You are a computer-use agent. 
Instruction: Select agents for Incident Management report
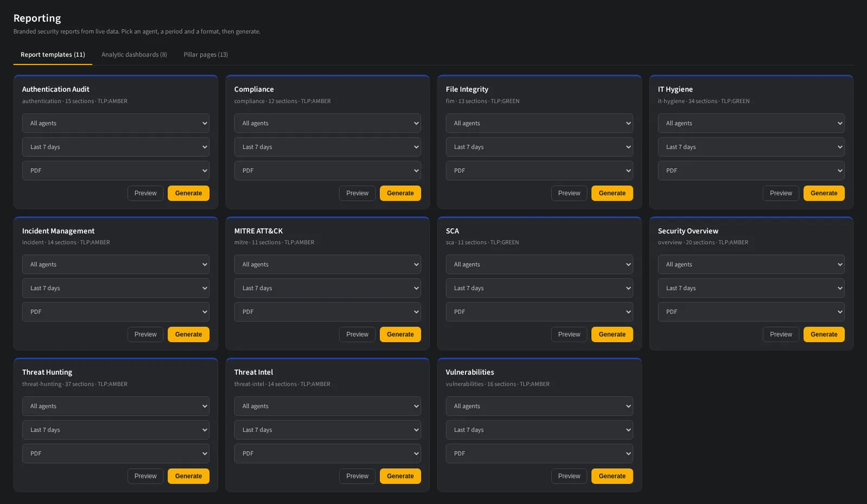tap(116, 265)
